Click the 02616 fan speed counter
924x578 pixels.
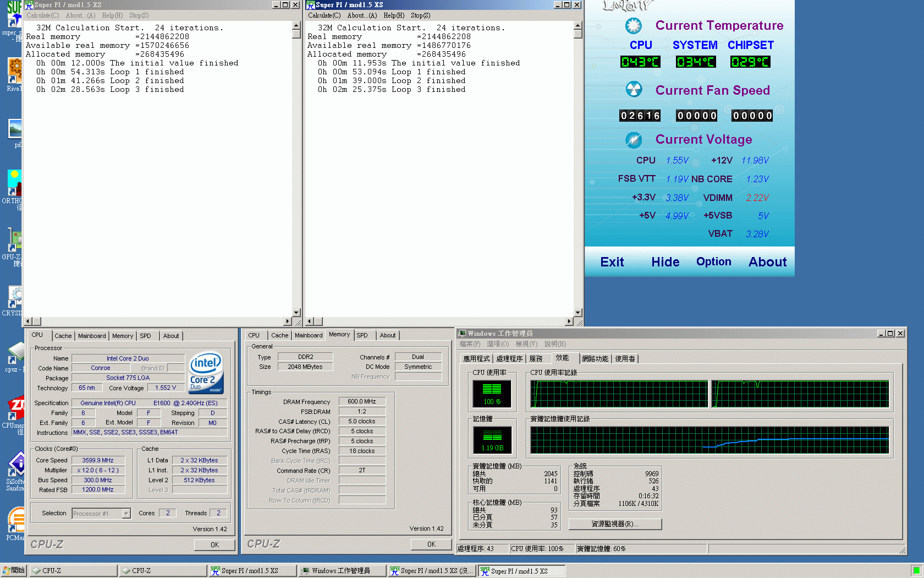640,116
